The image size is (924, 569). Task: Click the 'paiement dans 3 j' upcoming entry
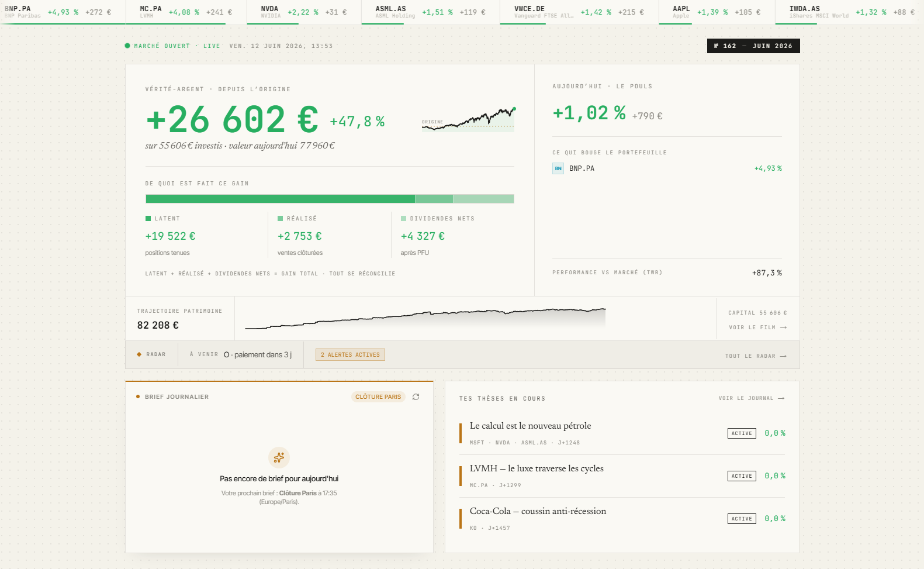(x=258, y=355)
